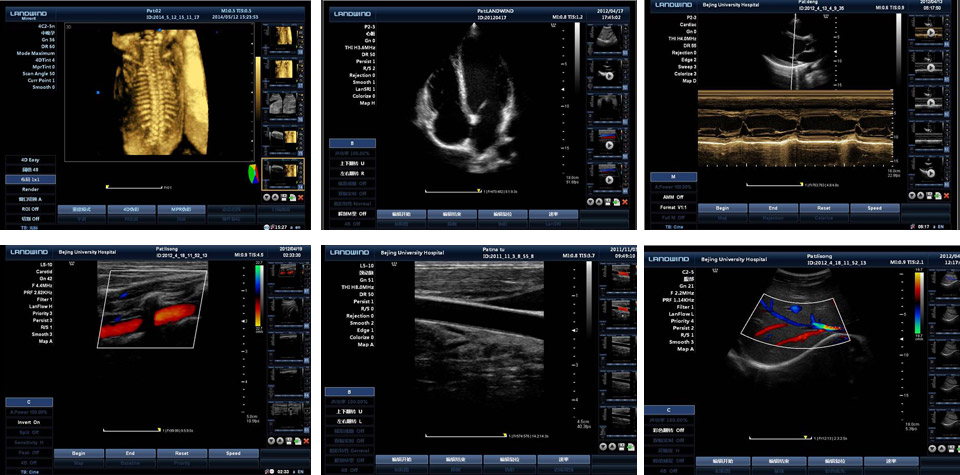Image resolution: width=960 pixels, height=475 pixels.
Task: Click floppy save icon on 2011 B-mode vessel screen
Action: (x=621, y=446)
